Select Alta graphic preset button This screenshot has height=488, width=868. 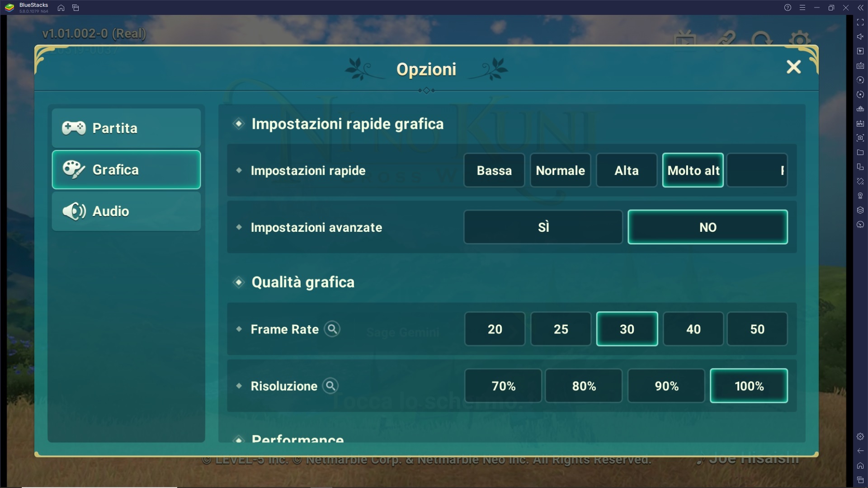pyautogui.click(x=626, y=170)
